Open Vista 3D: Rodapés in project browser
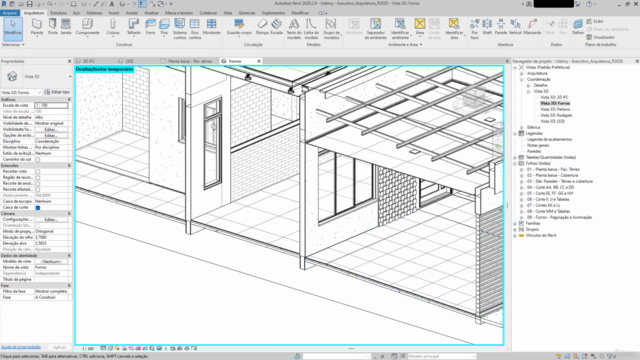Screen dimensions: 640x360 [x=556, y=116]
